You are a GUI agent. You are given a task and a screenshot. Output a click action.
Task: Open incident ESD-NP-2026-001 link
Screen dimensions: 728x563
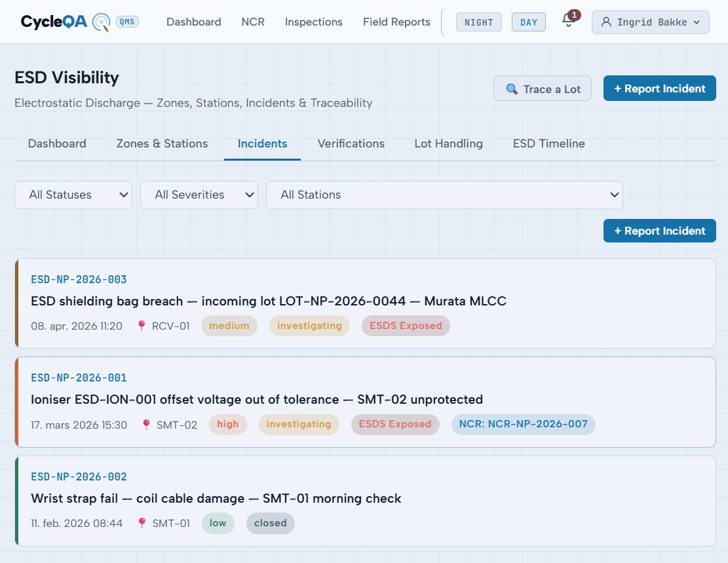[x=79, y=378]
